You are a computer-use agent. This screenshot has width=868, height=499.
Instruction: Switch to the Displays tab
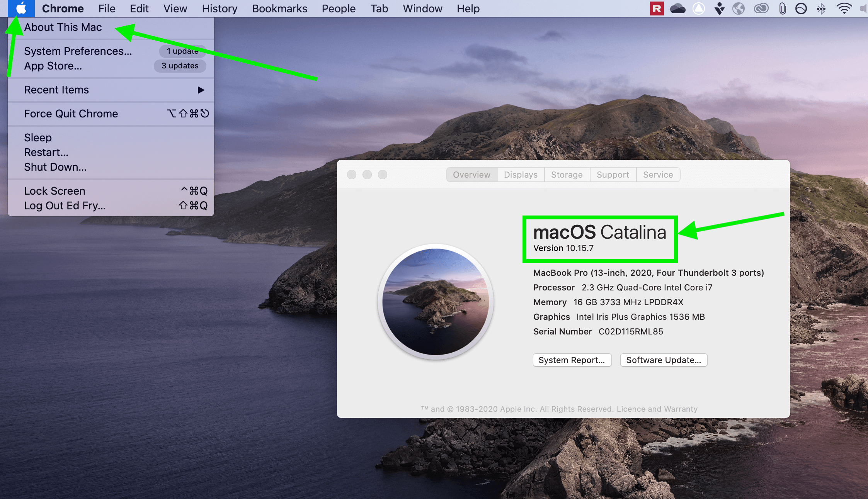click(x=521, y=175)
